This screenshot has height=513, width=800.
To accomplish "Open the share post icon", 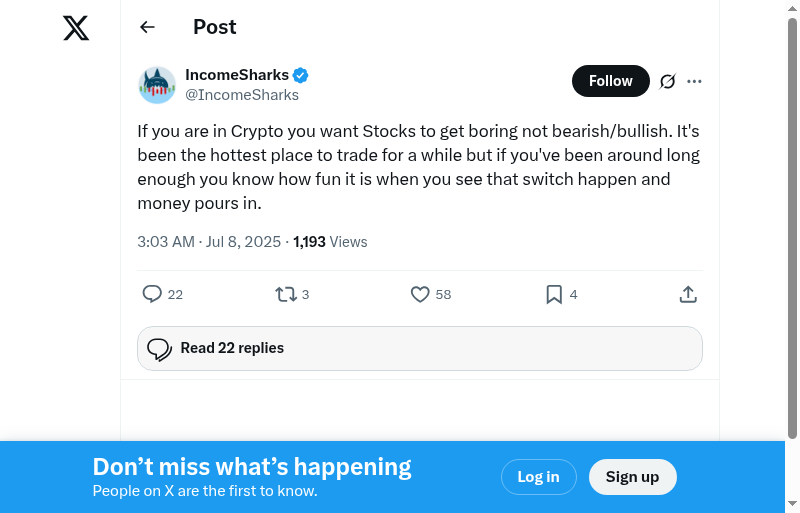I will click(x=688, y=294).
